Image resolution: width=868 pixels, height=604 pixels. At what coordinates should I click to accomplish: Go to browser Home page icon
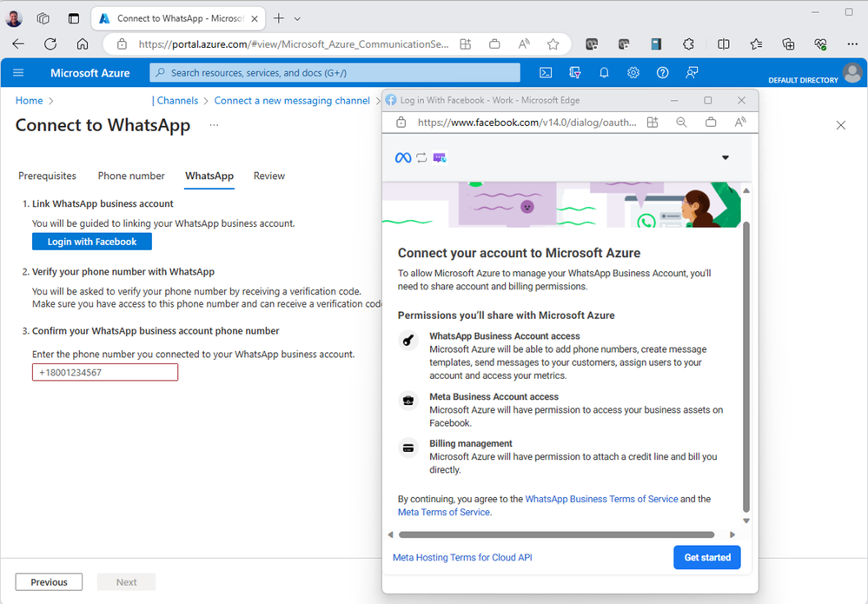pos(83,44)
